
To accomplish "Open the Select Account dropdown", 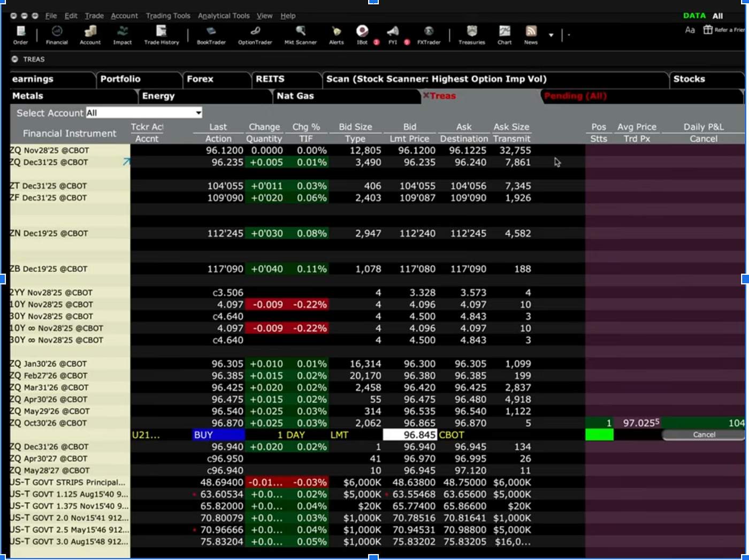I will (x=144, y=113).
